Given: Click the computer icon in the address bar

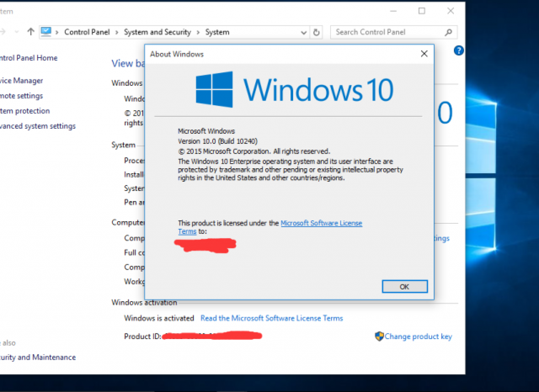Looking at the screenshot, I should (46, 32).
